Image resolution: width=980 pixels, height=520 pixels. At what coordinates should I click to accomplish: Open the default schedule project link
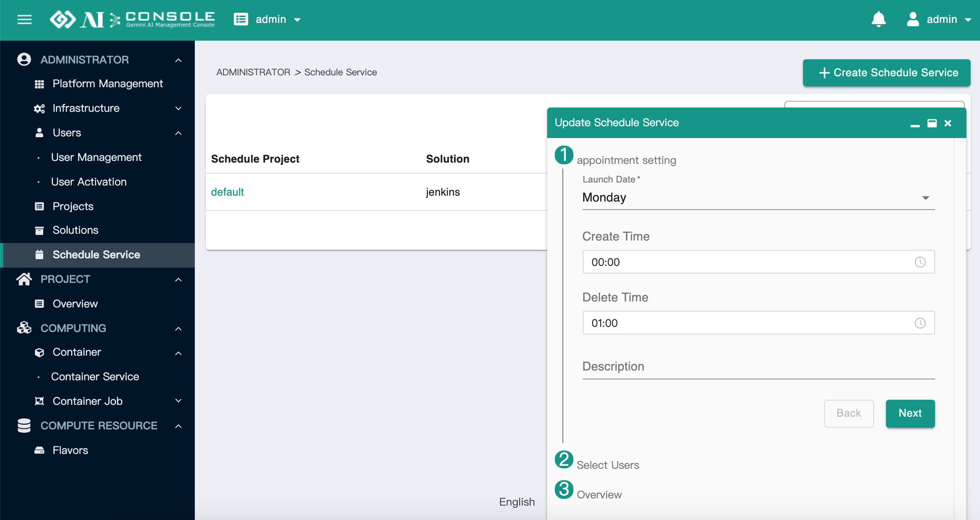[227, 192]
